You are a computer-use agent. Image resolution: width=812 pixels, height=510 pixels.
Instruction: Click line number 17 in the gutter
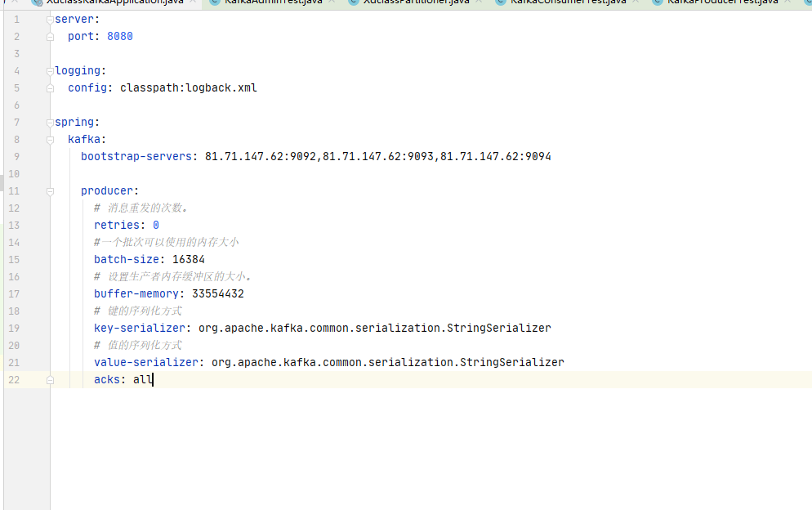[14, 293]
